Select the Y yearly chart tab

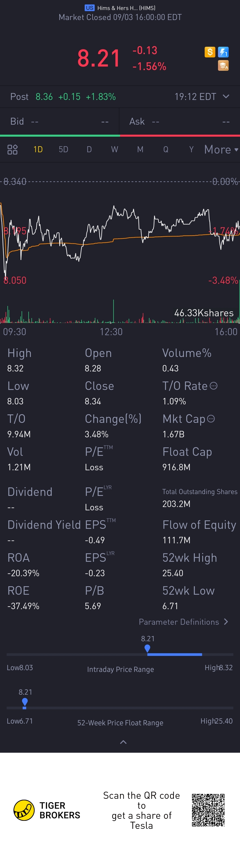coord(191,149)
